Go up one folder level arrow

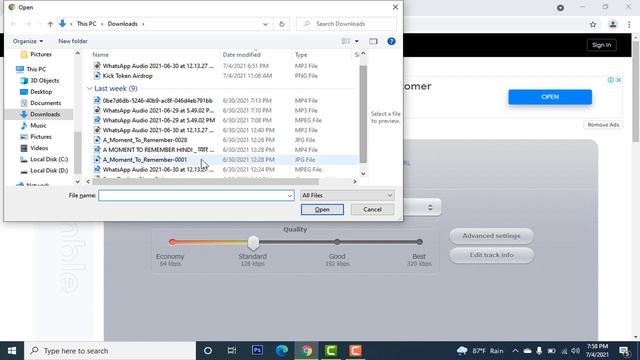click(x=50, y=24)
